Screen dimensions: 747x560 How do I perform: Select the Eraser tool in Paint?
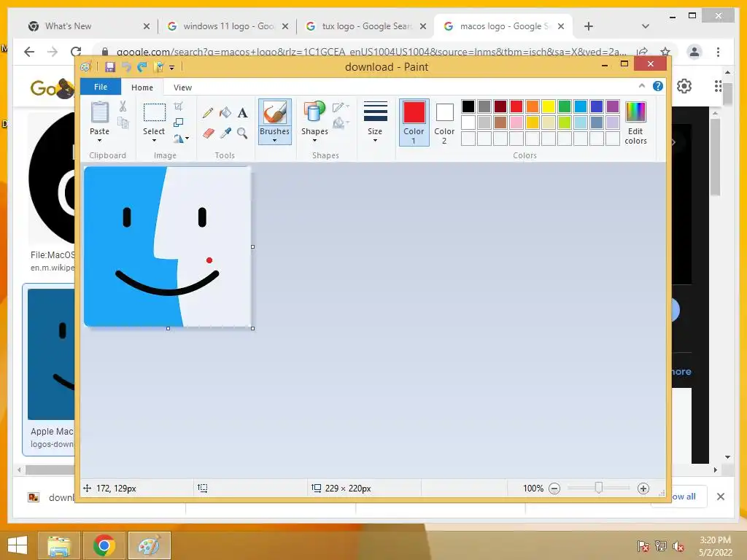pyautogui.click(x=208, y=133)
